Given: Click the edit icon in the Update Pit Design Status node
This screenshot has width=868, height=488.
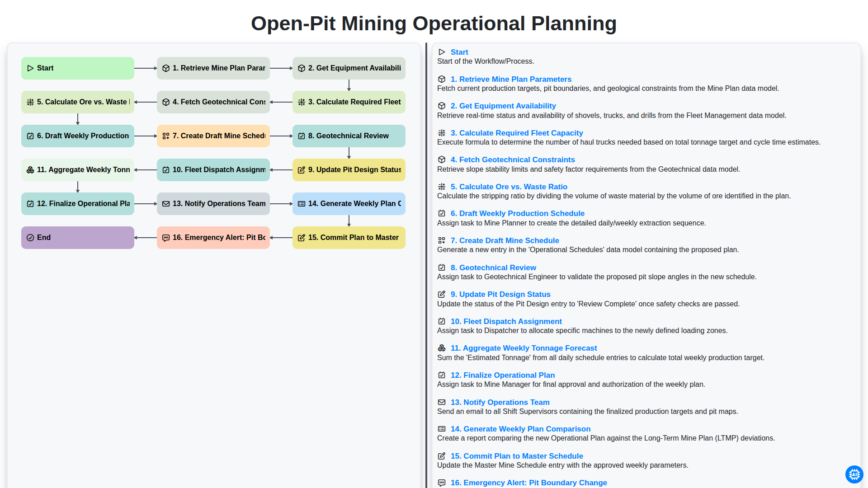Looking at the screenshot, I should pyautogui.click(x=302, y=170).
